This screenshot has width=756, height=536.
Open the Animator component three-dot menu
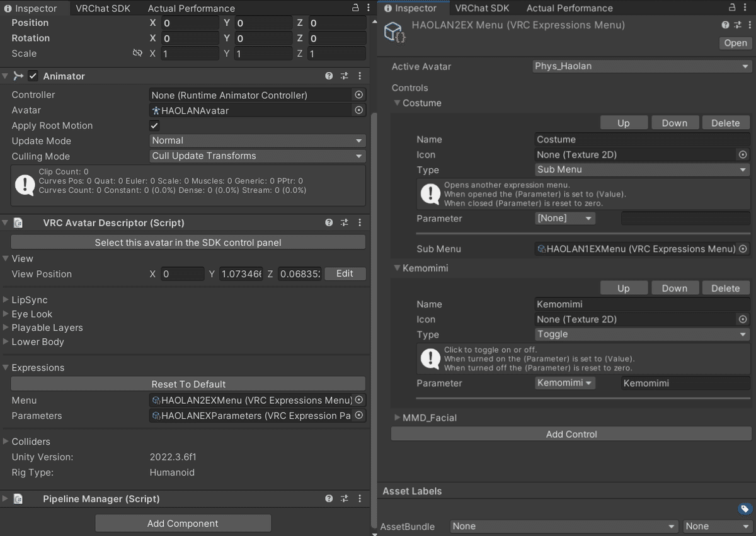(360, 76)
